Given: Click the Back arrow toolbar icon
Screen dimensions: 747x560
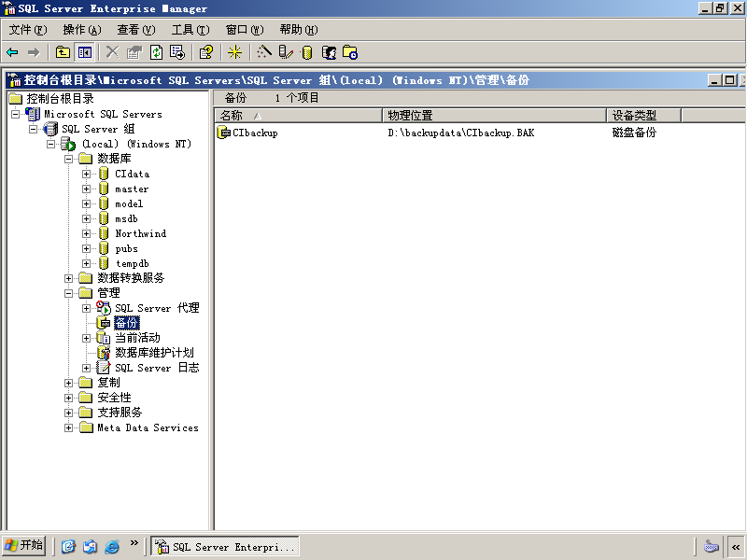Looking at the screenshot, I should coord(12,52).
